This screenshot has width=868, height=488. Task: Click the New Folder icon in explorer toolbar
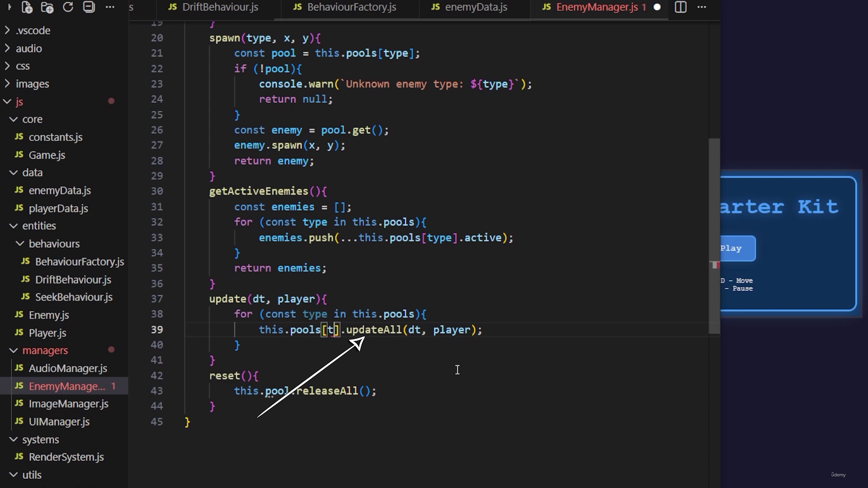click(x=47, y=7)
